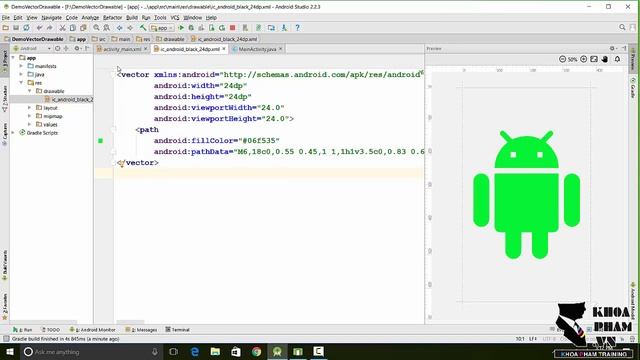Screen dimensions: 640x360
Task: Close the ic_android_black_24dp.xml tab
Action: click(224, 49)
